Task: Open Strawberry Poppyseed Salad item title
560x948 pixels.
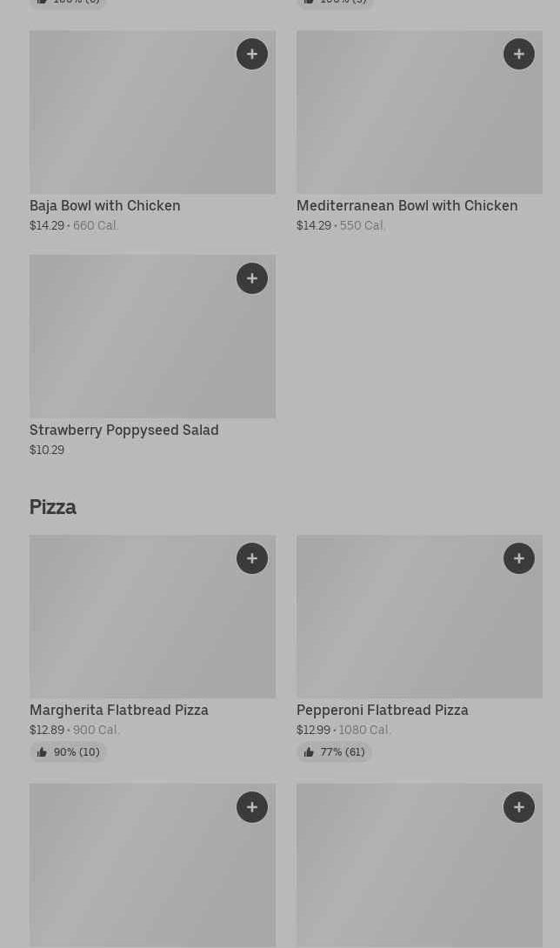Action: tap(124, 431)
